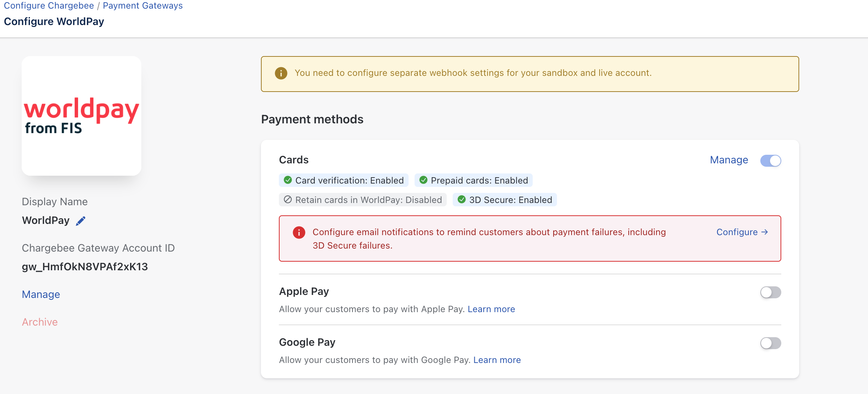
Task: Open Manage link under Gateway Account ID
Action: [x=41, y=295]
